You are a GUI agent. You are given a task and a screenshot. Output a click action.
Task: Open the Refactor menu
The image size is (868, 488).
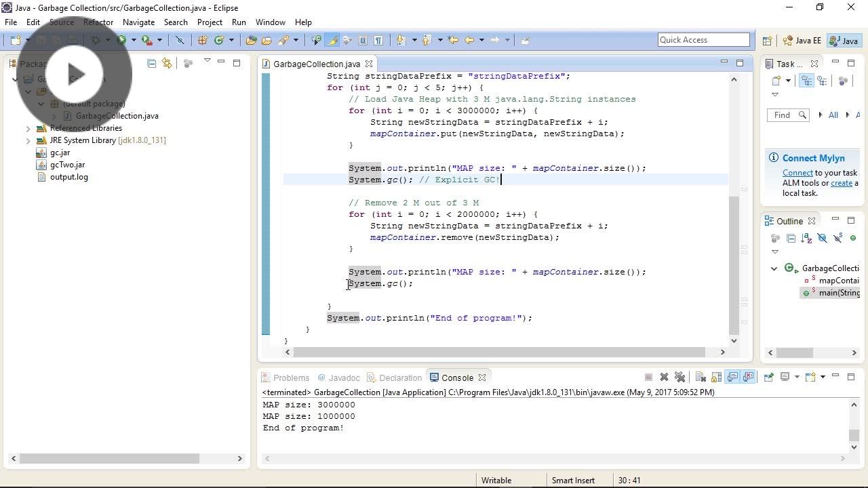pos(98,22)
